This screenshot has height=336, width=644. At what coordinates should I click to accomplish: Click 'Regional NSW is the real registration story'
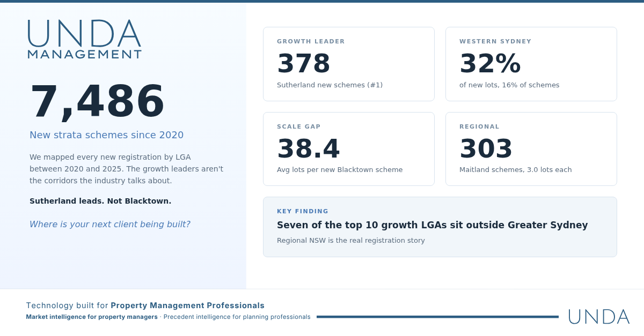tap(351, 240)
